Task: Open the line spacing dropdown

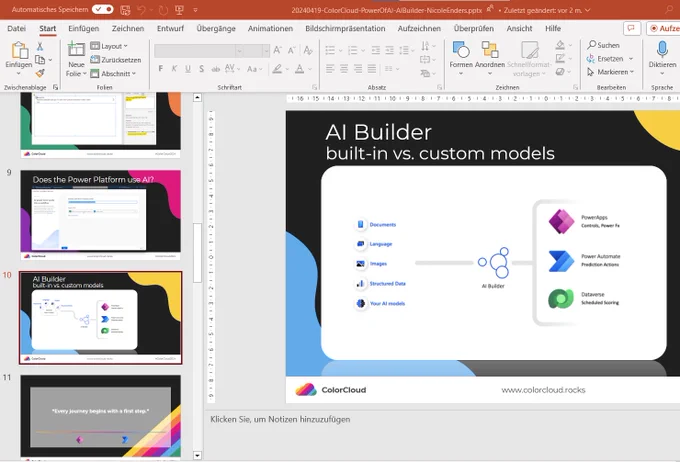Action: pyautogui.click(x=406, y=50)
